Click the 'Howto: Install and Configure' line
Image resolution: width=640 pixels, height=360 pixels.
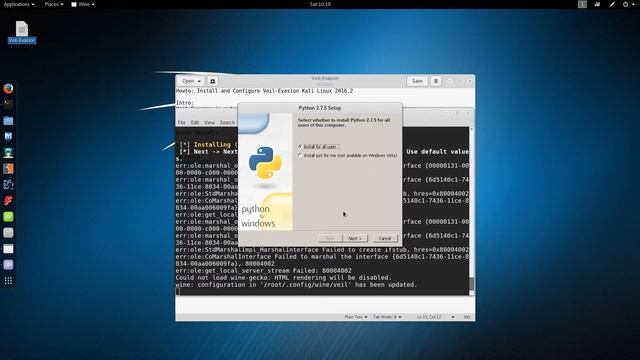(264, 91)
